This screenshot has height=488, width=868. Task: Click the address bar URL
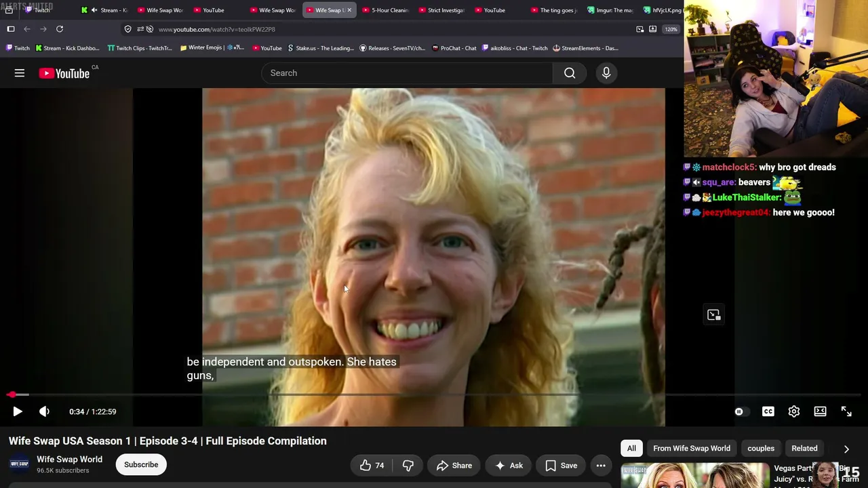[x=217, y=29]
